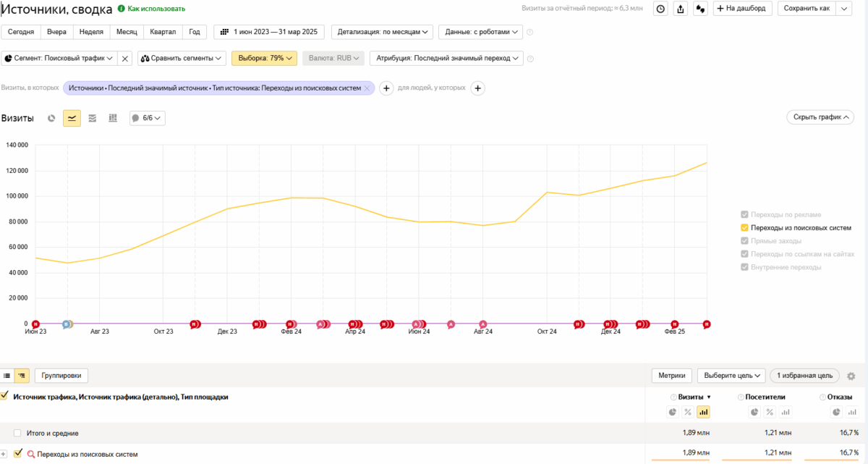Show Посетители column as percent

(770, 412)
